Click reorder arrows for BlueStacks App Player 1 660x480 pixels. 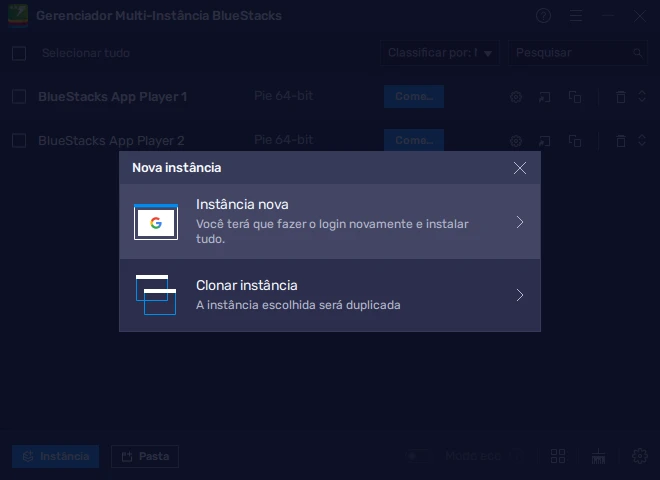(x=642, y=96)
